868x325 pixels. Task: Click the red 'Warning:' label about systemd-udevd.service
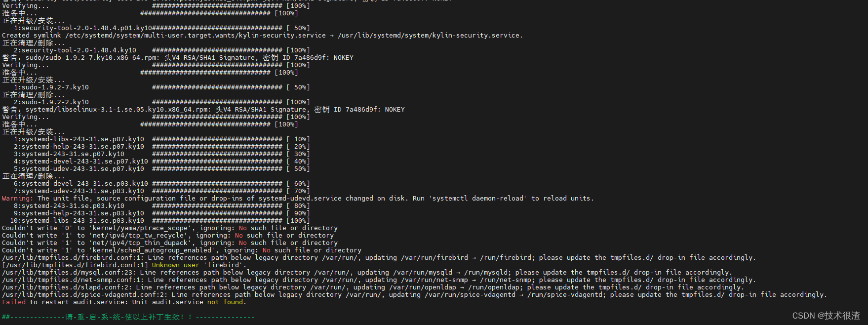pyautogui.click(x=18, y=198)
